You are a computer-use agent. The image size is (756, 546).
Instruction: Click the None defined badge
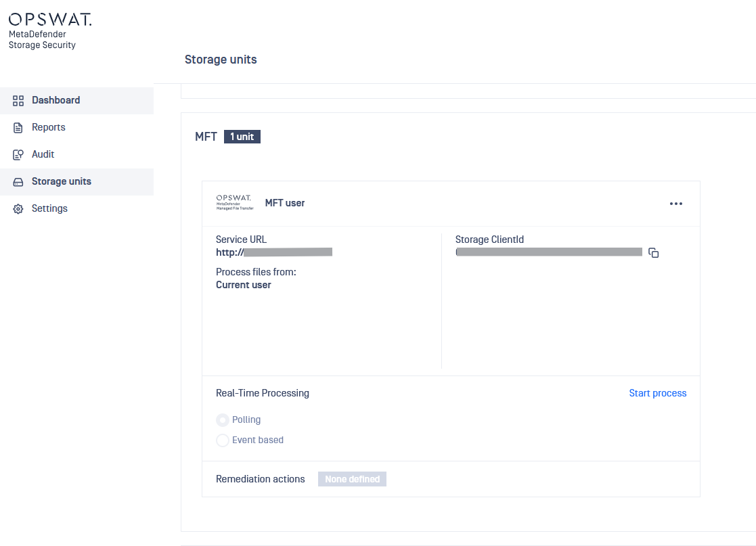pos(352,479)
